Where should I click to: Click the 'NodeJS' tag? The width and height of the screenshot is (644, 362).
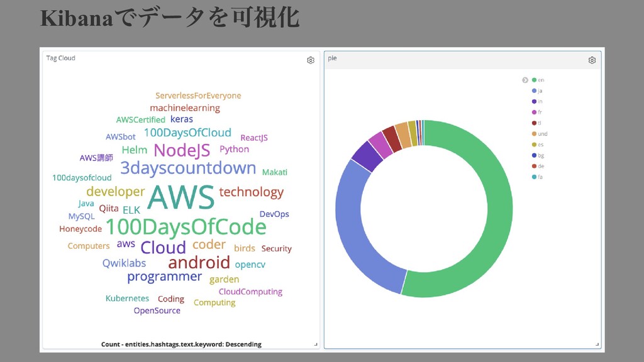point(182,151)
